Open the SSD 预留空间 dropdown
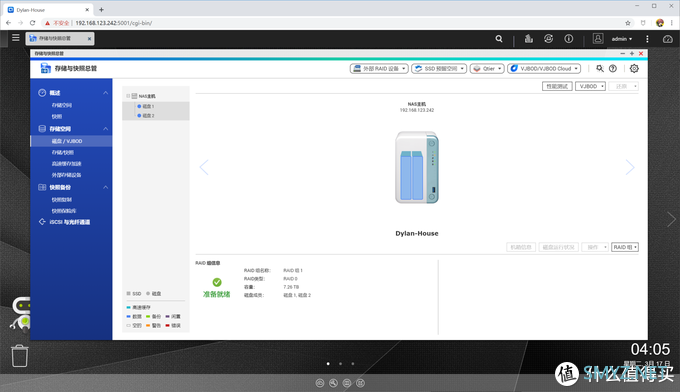Screen dimensions: 680x392 (x=439, y=69)
